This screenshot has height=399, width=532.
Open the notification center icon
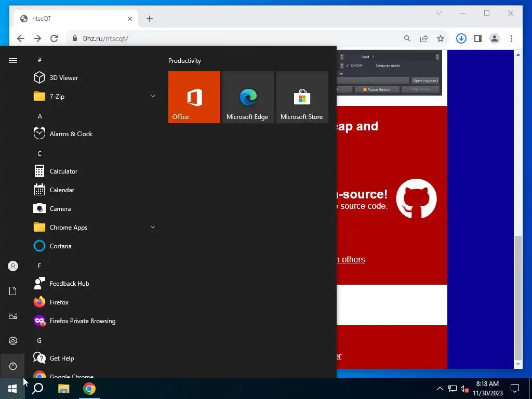515,389
